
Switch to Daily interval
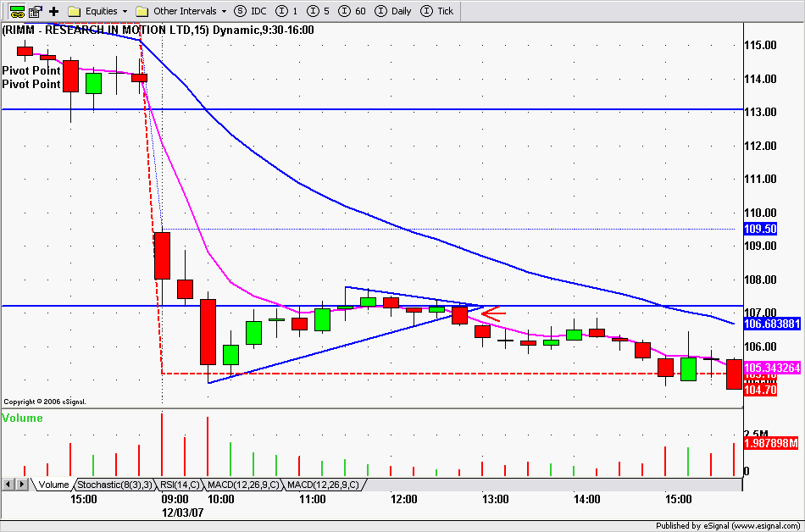[392, 11]
